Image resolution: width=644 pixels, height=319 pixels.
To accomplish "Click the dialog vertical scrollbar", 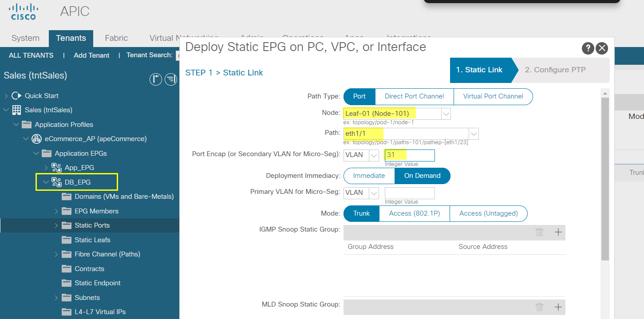I will click(x=605, y=179).
